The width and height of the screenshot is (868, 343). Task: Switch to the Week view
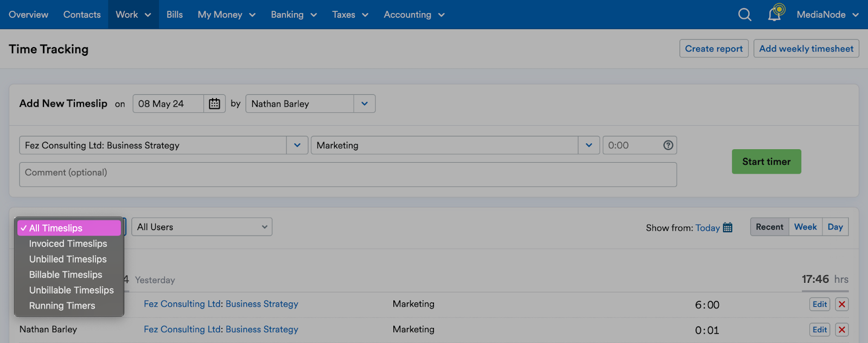click(x=806, y=227)
